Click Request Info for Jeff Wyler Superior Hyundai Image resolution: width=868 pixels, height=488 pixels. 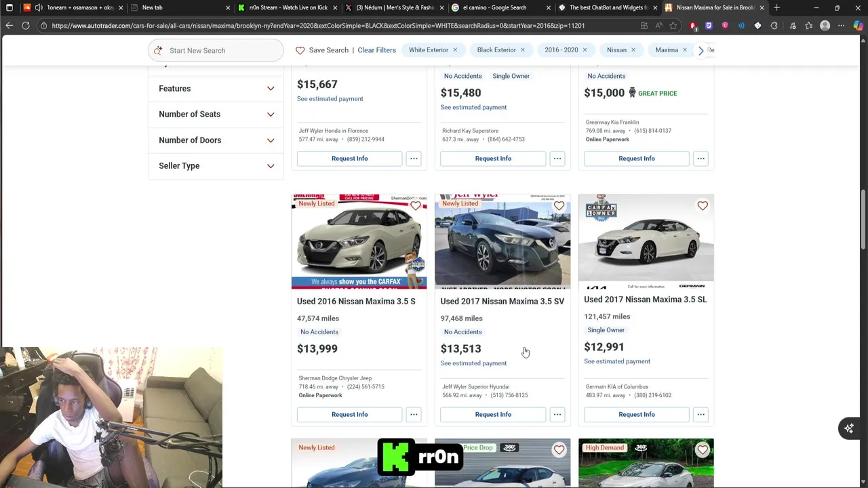[493, 414]
